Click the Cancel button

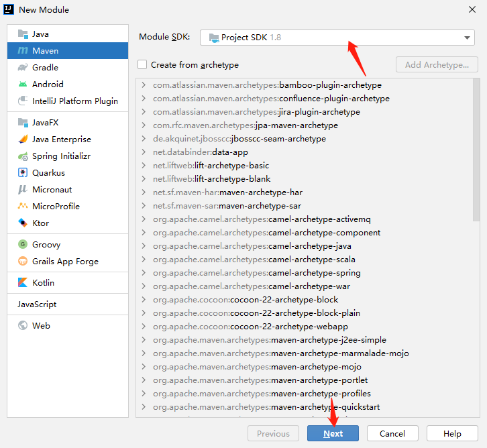[x=392, y=433]
